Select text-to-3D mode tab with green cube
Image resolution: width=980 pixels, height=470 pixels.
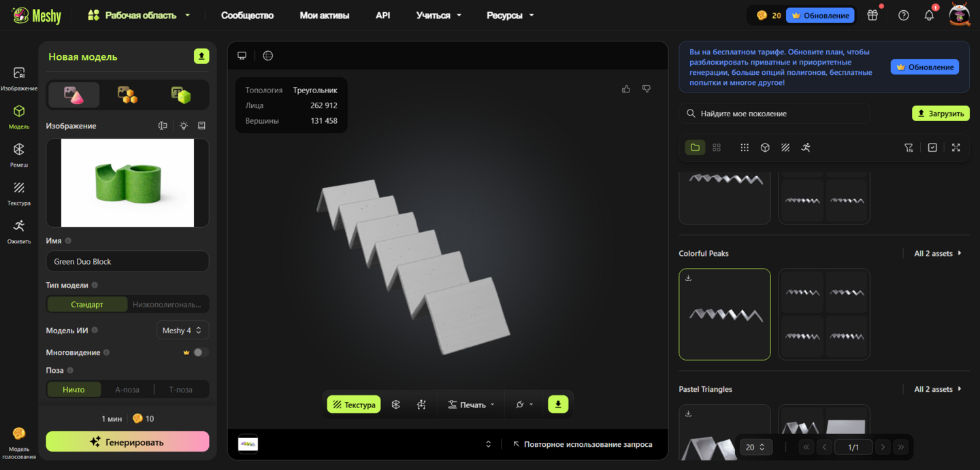point(180,95)
